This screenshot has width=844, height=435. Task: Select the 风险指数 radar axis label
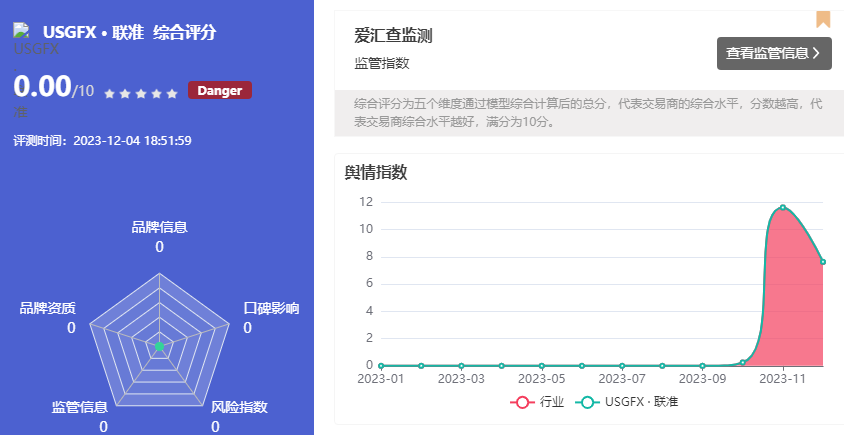point(239,407)
